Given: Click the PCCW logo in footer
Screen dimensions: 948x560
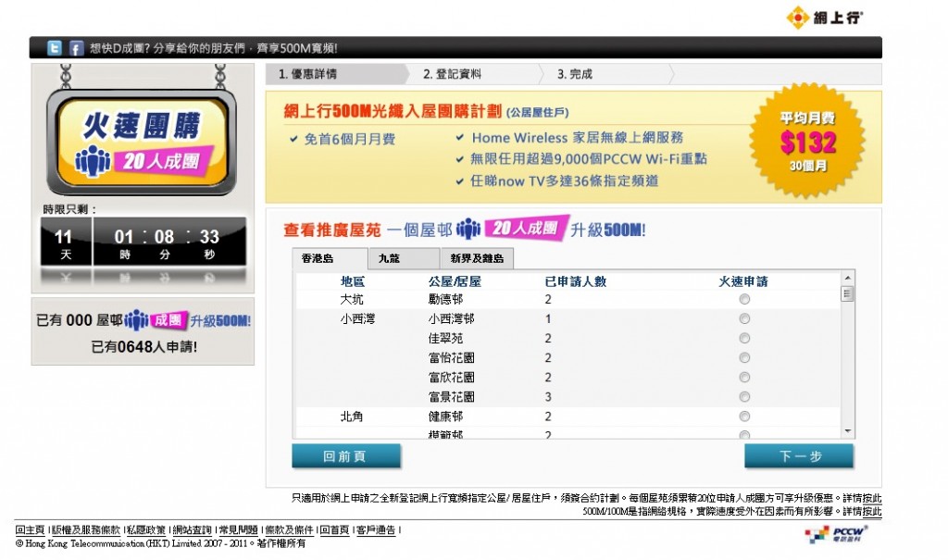Looking at the screenshot, I should tap(836, 535).
